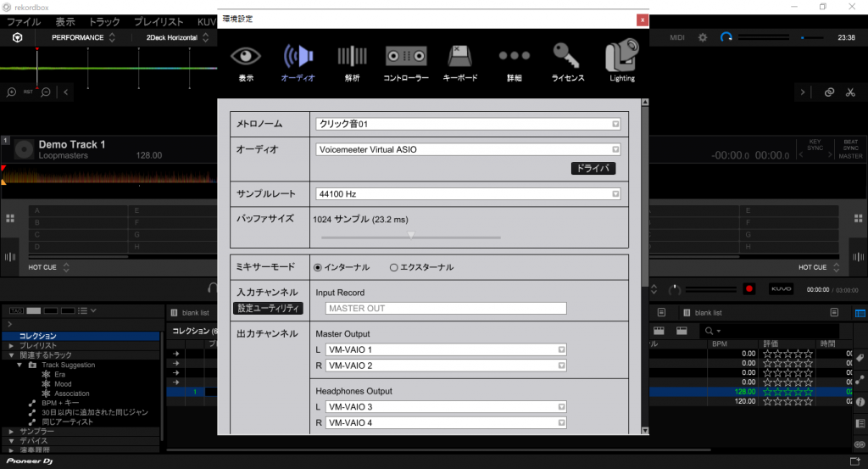Open the 表示 menu in menu bar
The width and height of the screenshot is (868, 469).
pos(65,22)
